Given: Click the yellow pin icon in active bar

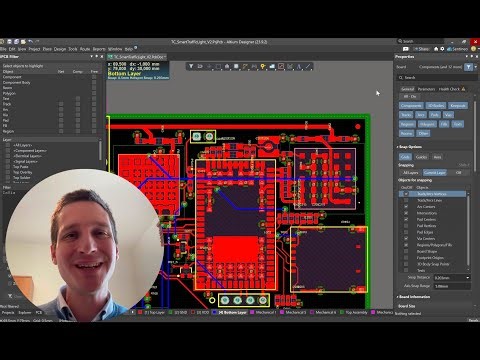Looking at the screenshot, I should tap(263, 66).
